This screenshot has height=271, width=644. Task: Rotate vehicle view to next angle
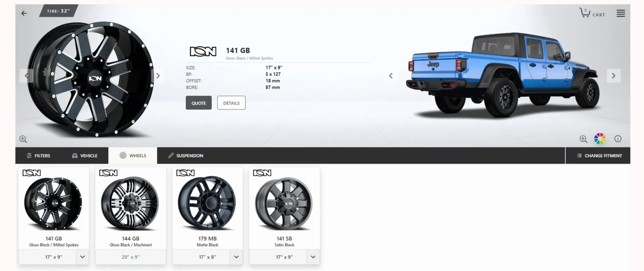[x=614, y=76]
